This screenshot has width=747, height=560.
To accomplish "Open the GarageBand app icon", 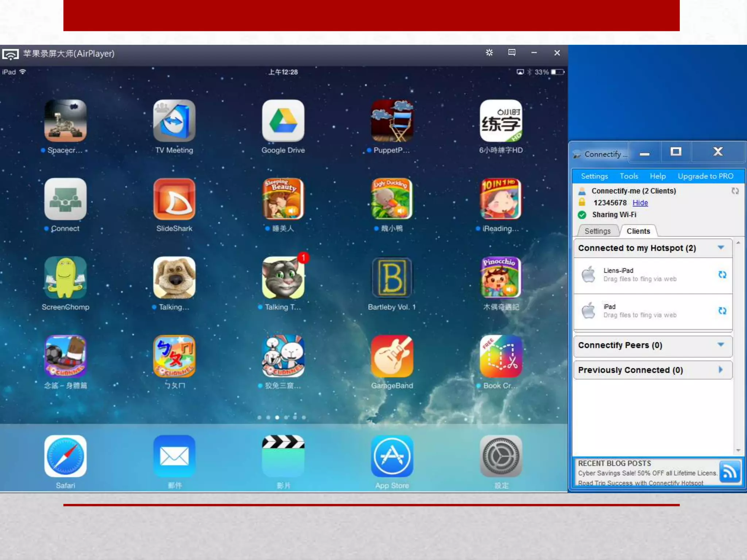I will 392,356.
